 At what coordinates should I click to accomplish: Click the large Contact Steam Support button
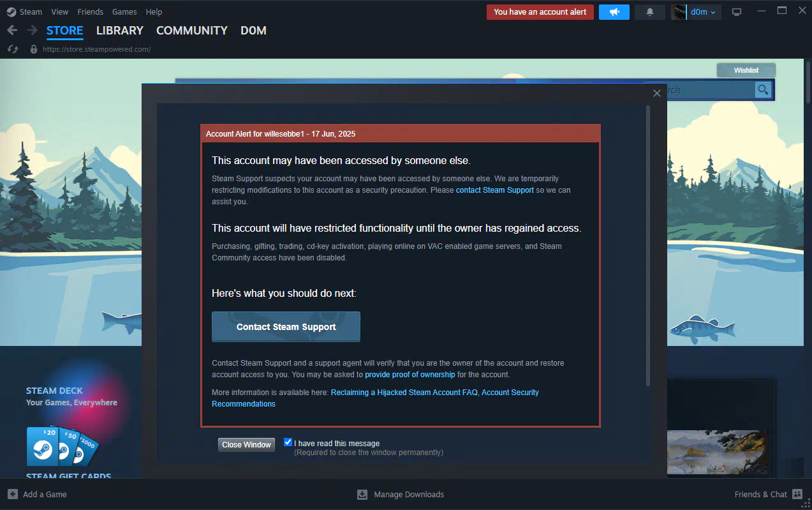coord(286,327)
